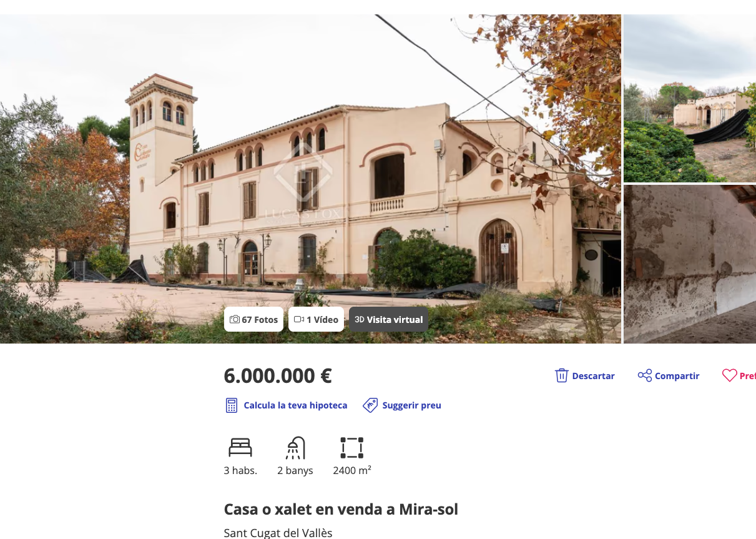Click the trash can Descartar icon
This screenshot has width=756, height=539.
[562, 375]
